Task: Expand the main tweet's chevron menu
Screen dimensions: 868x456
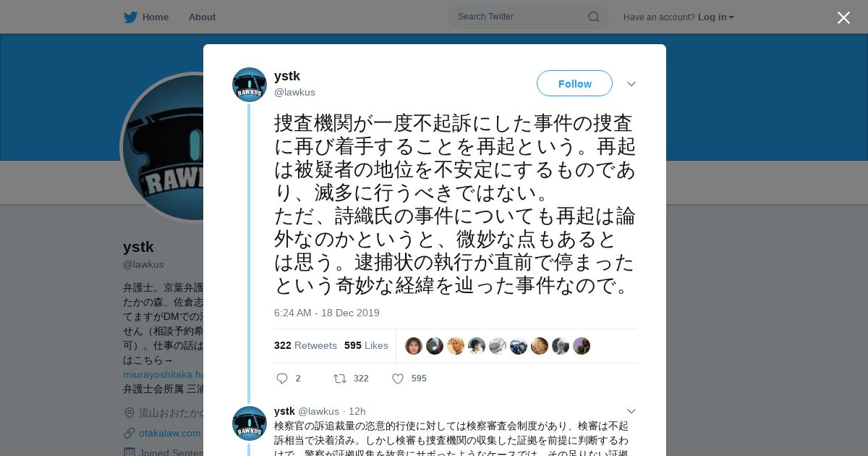Action: (x=631, y=84)
